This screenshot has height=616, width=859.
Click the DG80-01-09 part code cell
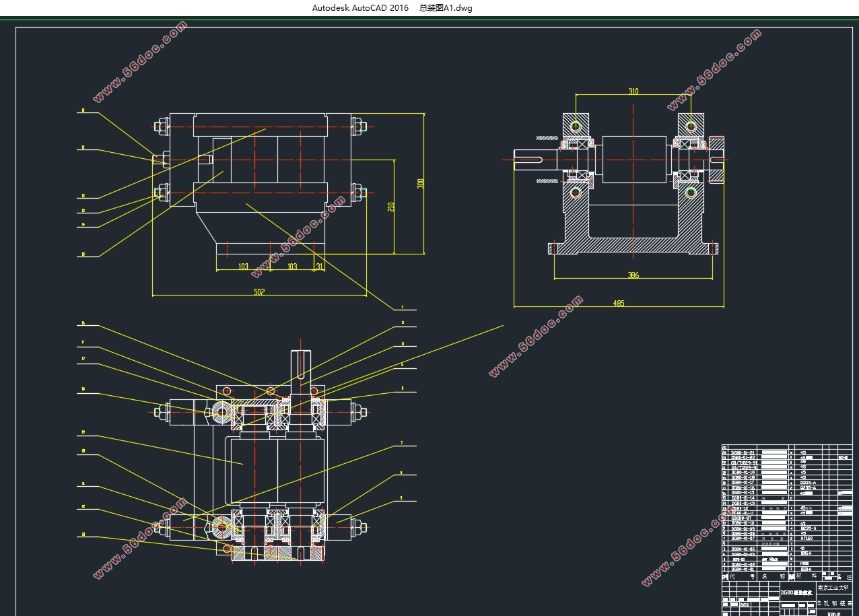pos(743,529)
